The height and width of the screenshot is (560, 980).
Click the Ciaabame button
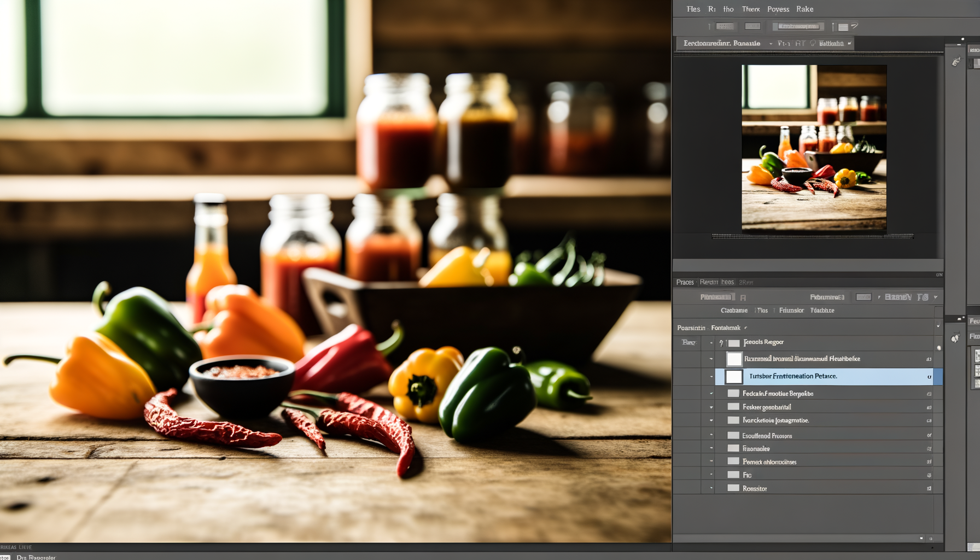(734, 311)
